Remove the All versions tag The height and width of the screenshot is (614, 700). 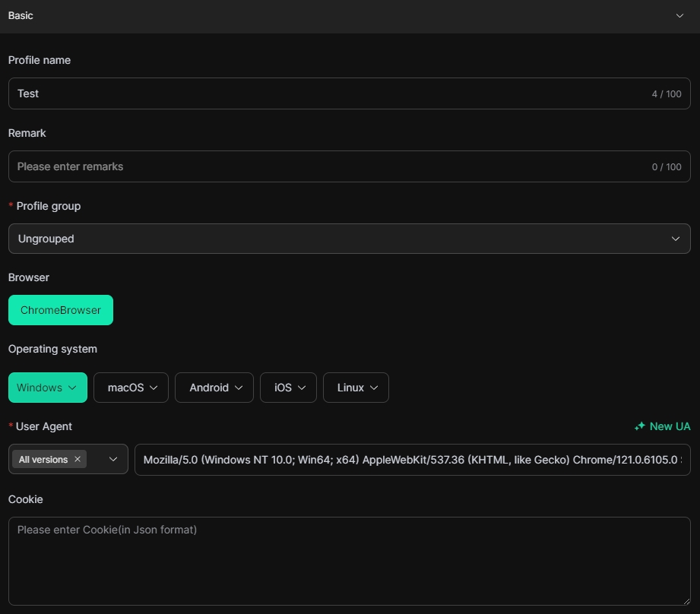pos(78,459)
